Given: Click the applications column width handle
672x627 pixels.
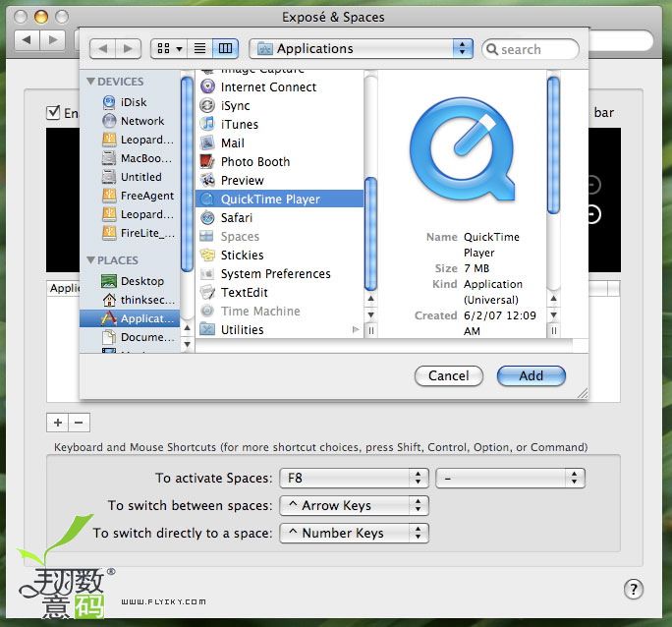Looking at the screenshot, I should (x=371, y=330).
